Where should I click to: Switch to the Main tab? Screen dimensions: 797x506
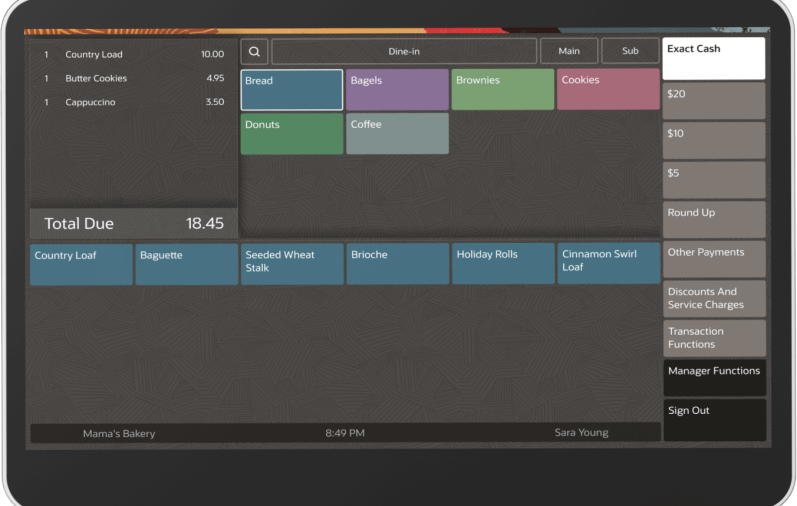tap(569, 51)
